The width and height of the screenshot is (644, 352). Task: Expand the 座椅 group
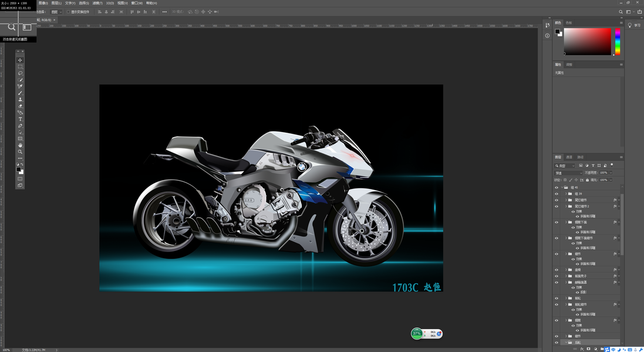tap(566, 270)
